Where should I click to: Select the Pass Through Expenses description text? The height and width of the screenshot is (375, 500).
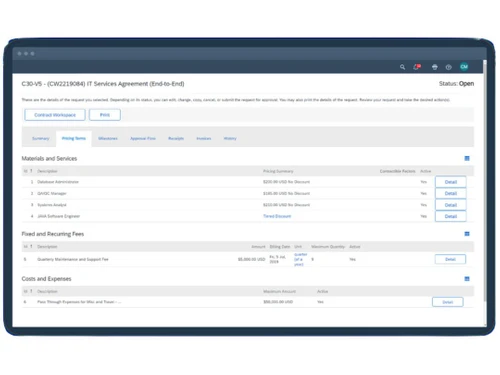pos(79,302)
